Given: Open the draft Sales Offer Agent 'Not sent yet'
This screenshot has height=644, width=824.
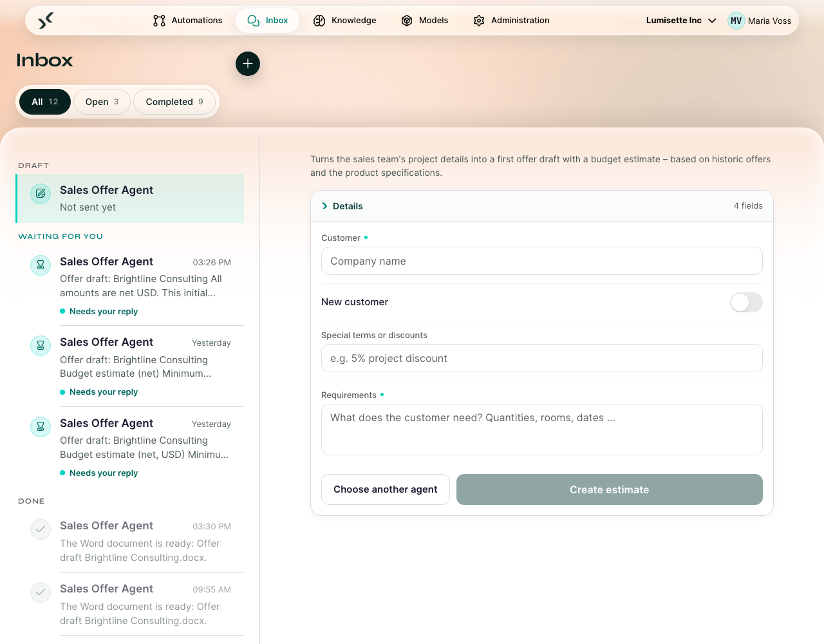Looking at the screenshot, I should pyautogui.click(x=130, y=198).
